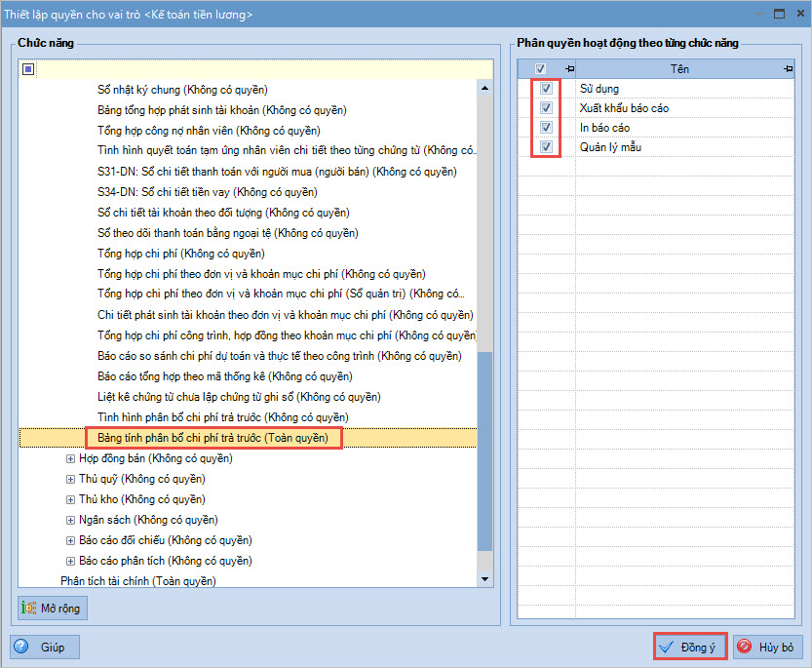Click the Mở rộng expand button
The height and width of the screenshot is (668, 812).
53,608
